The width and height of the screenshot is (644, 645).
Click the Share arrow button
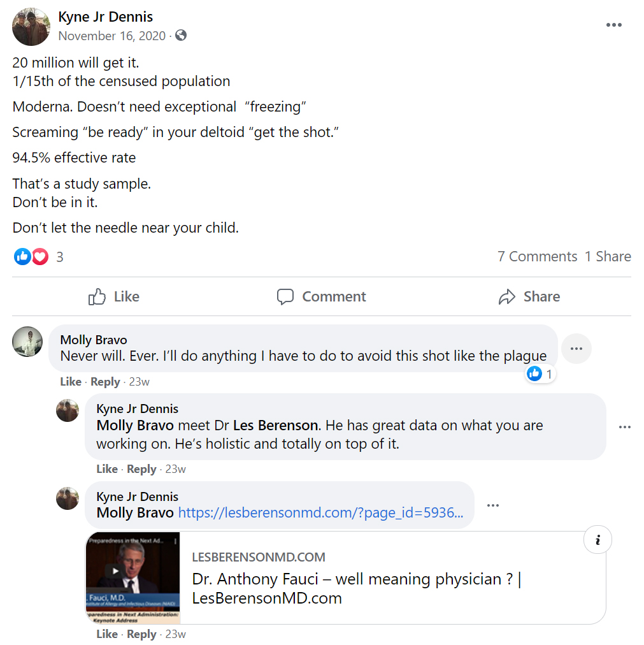pyautogui.click(x=529, y=296)
